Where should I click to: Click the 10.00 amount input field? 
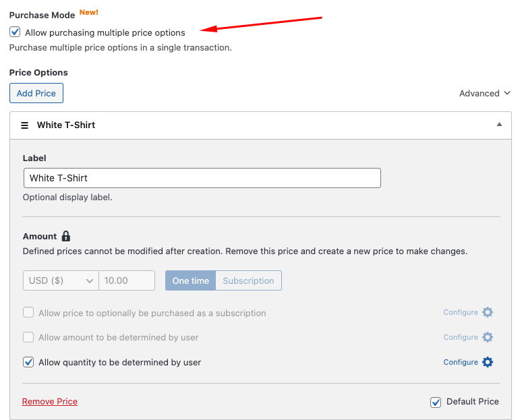click(127, 280)
